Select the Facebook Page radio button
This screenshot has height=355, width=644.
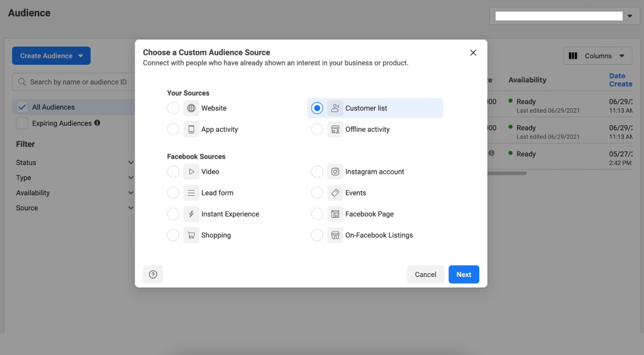(x=317, y=214)
